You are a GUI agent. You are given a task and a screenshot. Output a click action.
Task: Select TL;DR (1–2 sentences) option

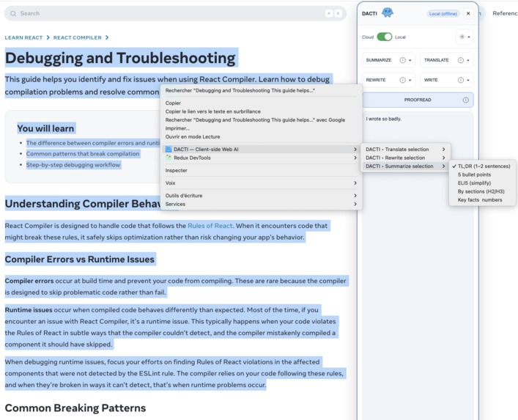(482, 166)
